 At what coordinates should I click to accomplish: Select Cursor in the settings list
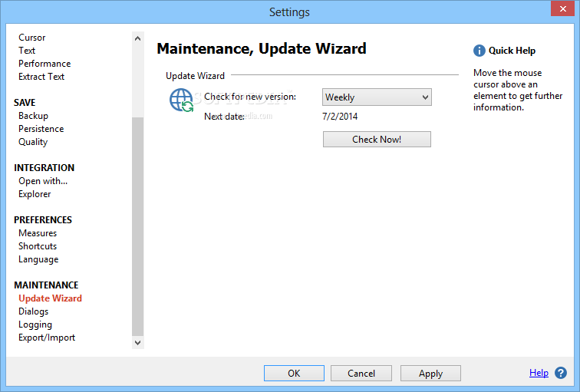tap(31, 38)
